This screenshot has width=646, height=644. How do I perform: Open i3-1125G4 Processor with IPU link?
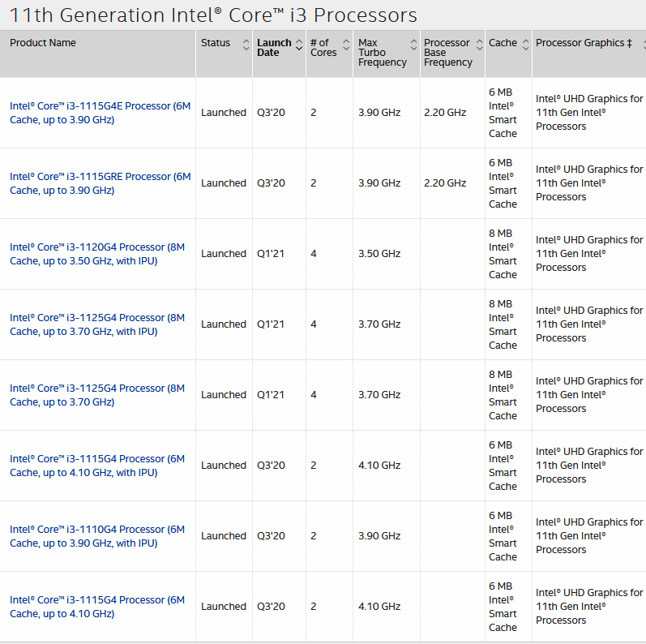pyautogui.click(x=97, y=324)
